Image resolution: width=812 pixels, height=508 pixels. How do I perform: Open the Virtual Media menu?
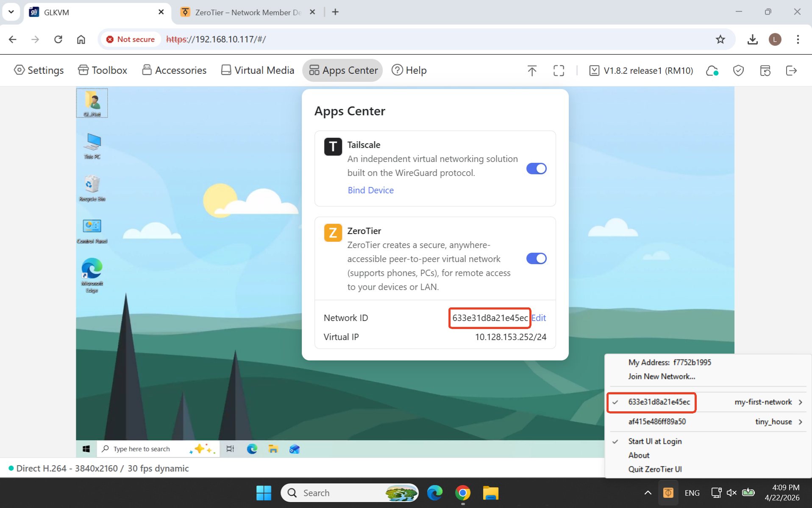click(258, 70)
